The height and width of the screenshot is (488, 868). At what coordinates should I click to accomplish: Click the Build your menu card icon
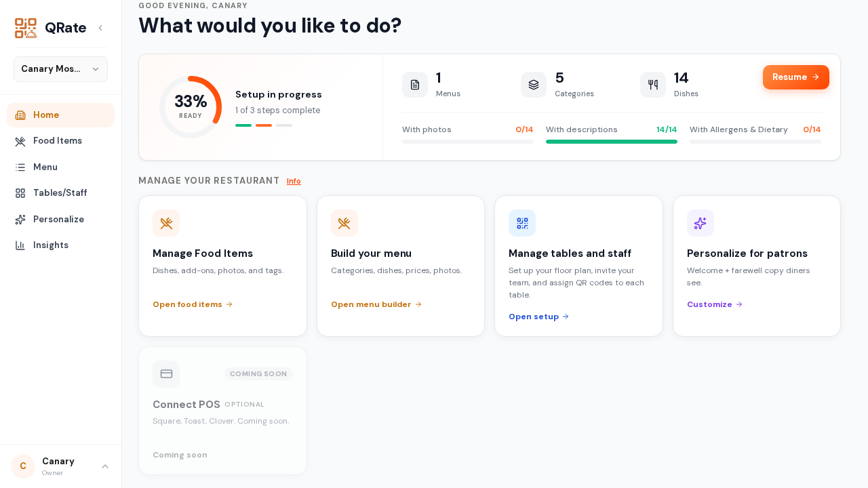[x=344, y=223]
